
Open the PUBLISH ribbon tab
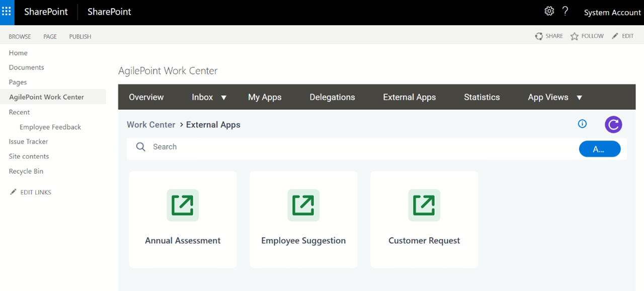click(80, 37)
